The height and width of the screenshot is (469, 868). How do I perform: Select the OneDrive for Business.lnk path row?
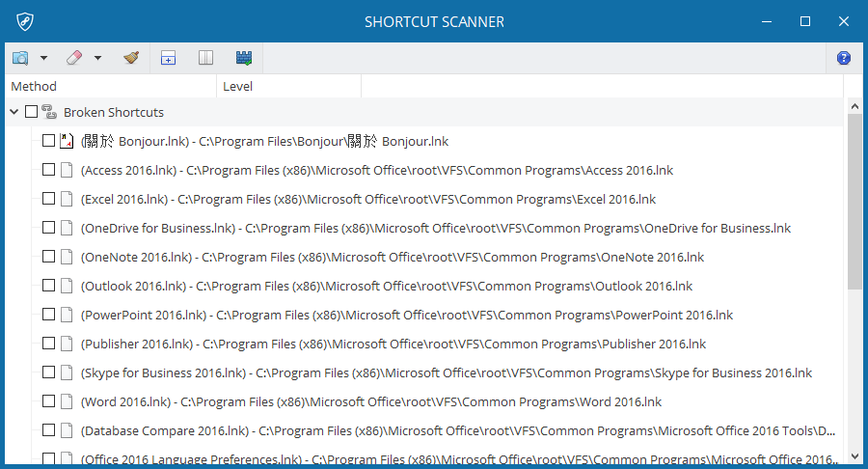click(436, 228)
